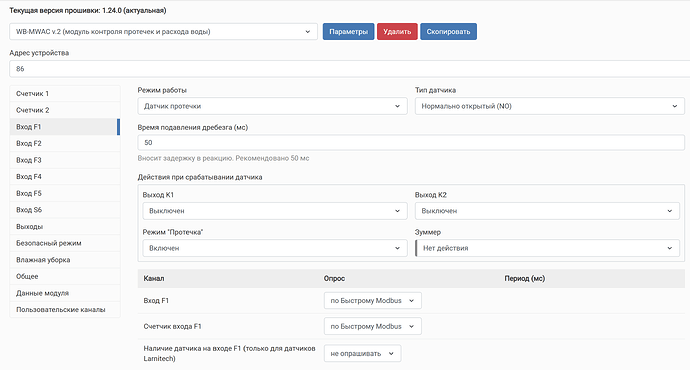
Task: Click the Адрес устройства input field
Action: (349, 69)
